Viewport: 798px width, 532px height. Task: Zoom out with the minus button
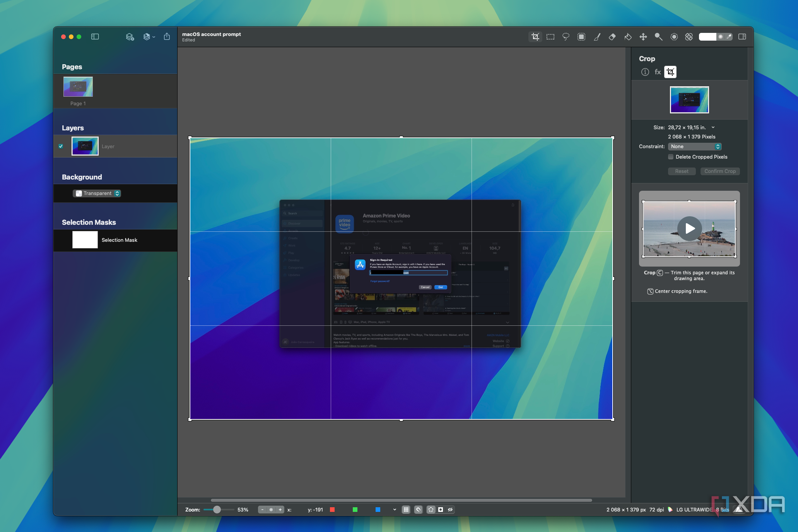tap(263, 510)
